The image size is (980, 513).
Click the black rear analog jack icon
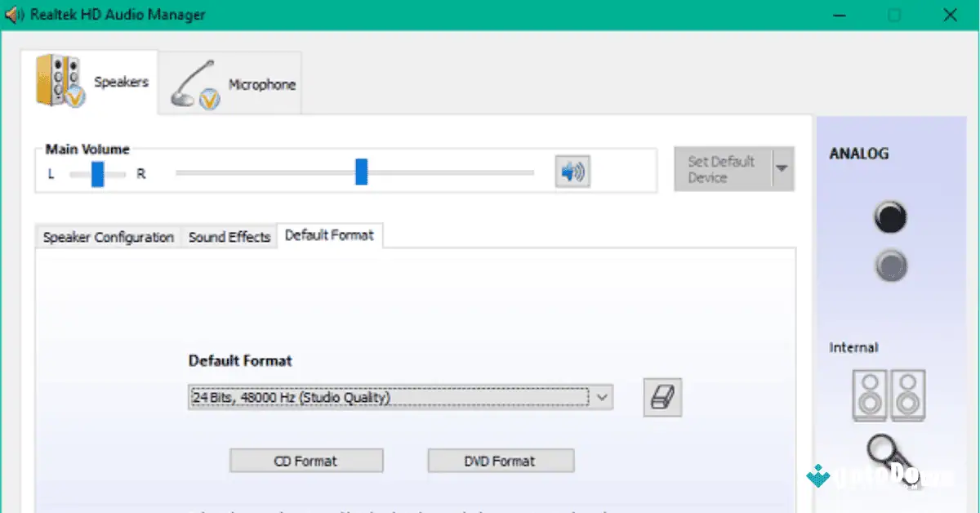890,217
